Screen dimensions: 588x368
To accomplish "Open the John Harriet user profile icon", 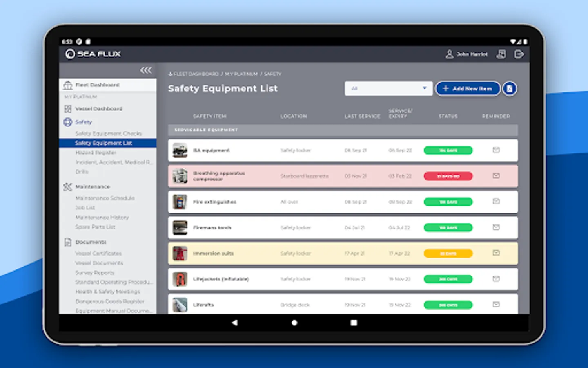I will click(449, 54).
